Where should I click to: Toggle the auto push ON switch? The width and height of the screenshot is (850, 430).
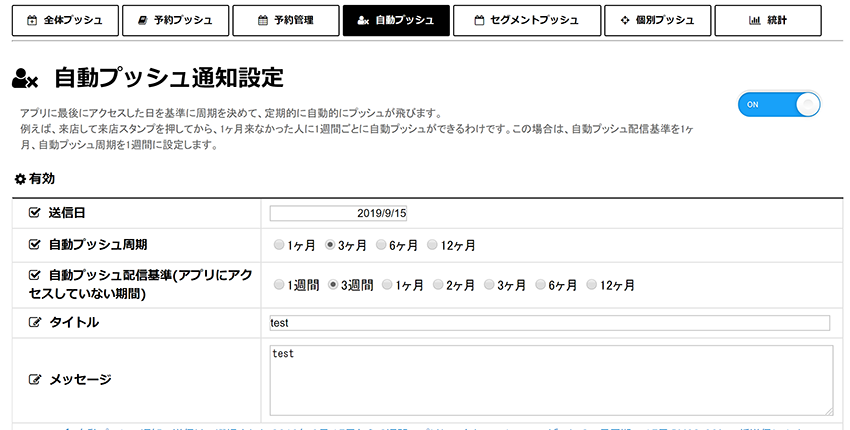tap(779, 105)
